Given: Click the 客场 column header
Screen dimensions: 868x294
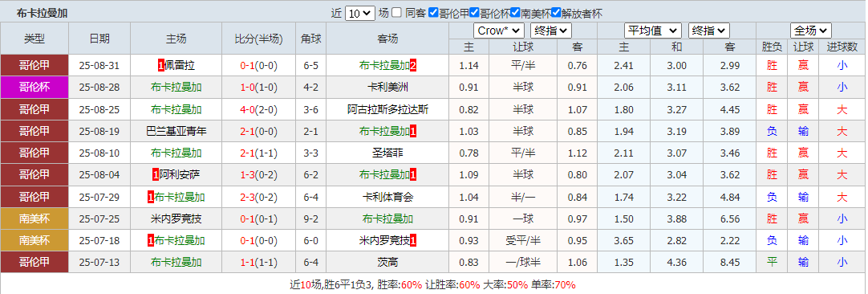Looking at the screenshot, I should coord(387,39).
